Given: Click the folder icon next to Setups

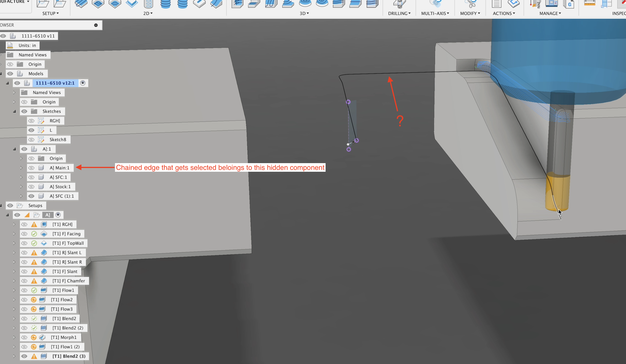Looking at the screenshot, I should (x=20, y=206).
